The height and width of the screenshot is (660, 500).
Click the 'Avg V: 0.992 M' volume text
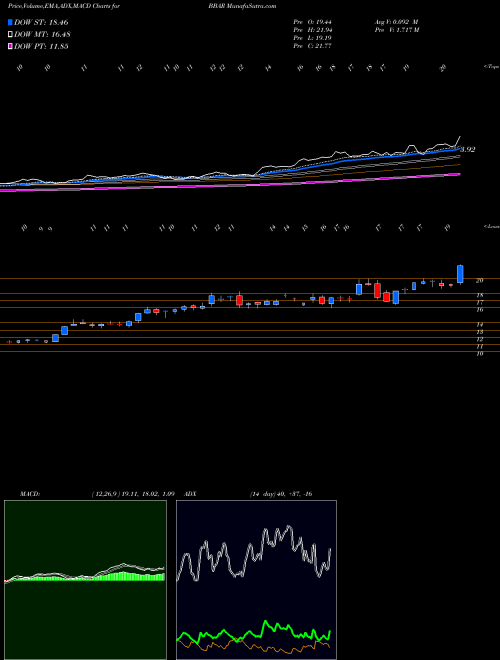click(x=396, y=22)
